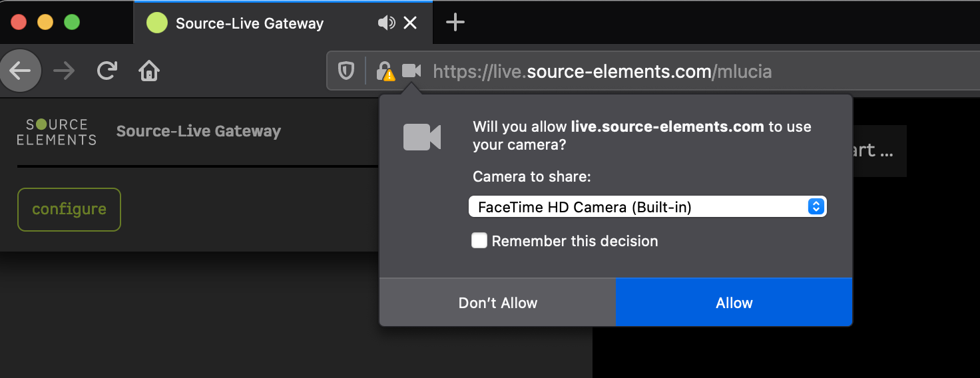The image size is (980, 378).
Task: Click camera permission icon in address bar
Action: coord(411,71)
